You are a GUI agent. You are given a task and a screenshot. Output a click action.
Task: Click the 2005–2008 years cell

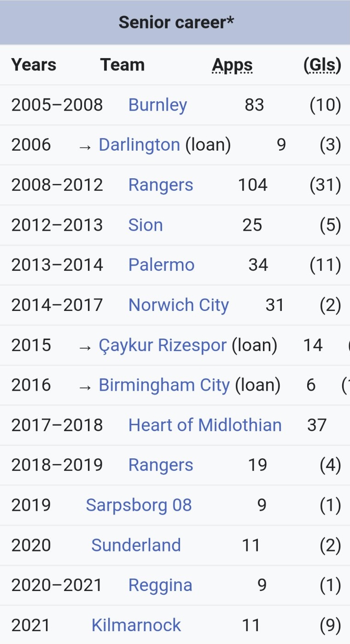pos(57,105)
